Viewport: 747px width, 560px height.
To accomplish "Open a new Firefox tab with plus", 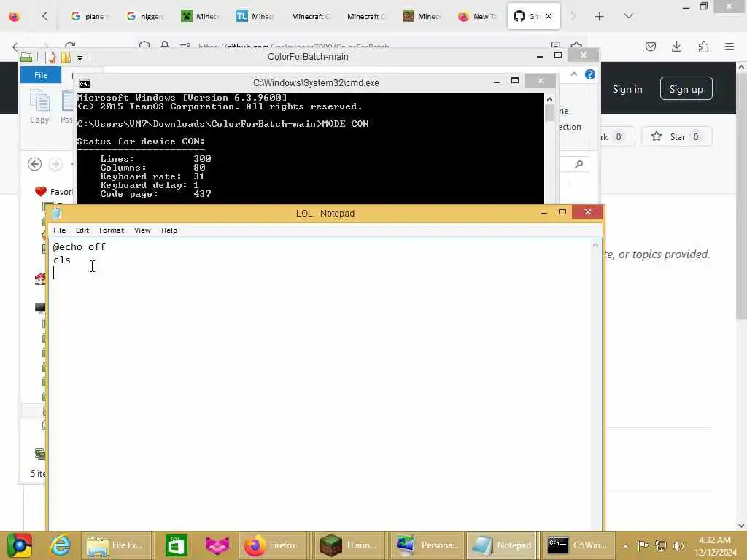I will [600, 17].
